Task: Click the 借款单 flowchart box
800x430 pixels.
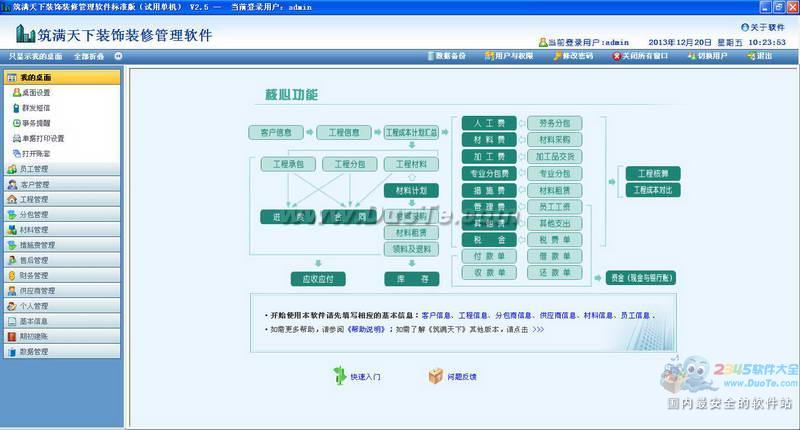Action: (555, 256)
